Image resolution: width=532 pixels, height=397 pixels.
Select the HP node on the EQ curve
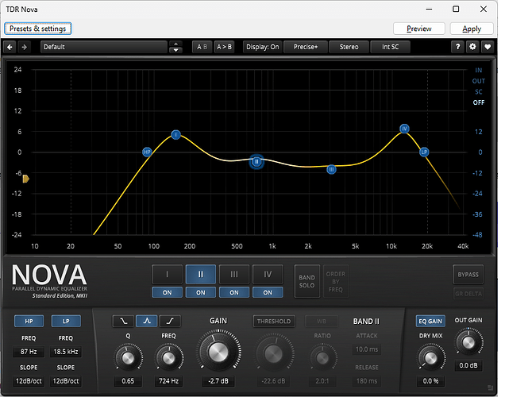pos(147,152)
